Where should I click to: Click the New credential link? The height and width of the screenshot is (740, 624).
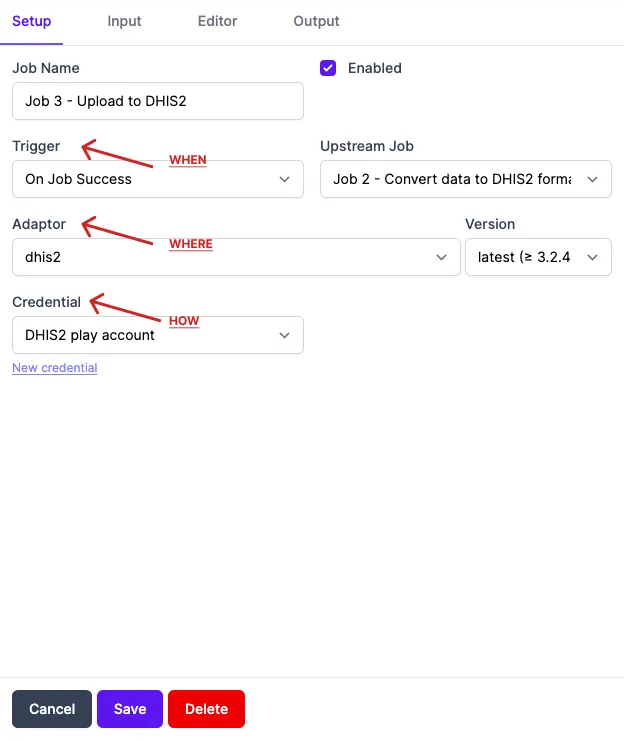55,368
